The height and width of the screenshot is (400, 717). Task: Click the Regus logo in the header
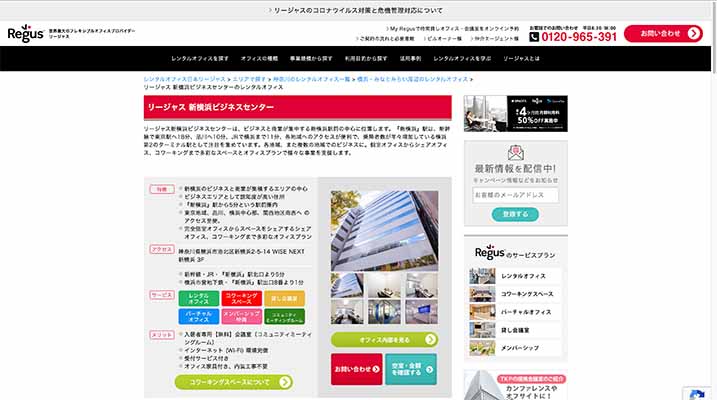[x=26, y=34]
